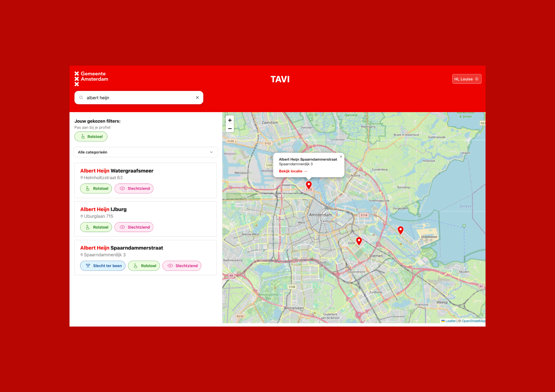Image resolution: width=555 pixels, height=392 pixels.
Task: Click the search magnifier icon
Action: [81, 98]
